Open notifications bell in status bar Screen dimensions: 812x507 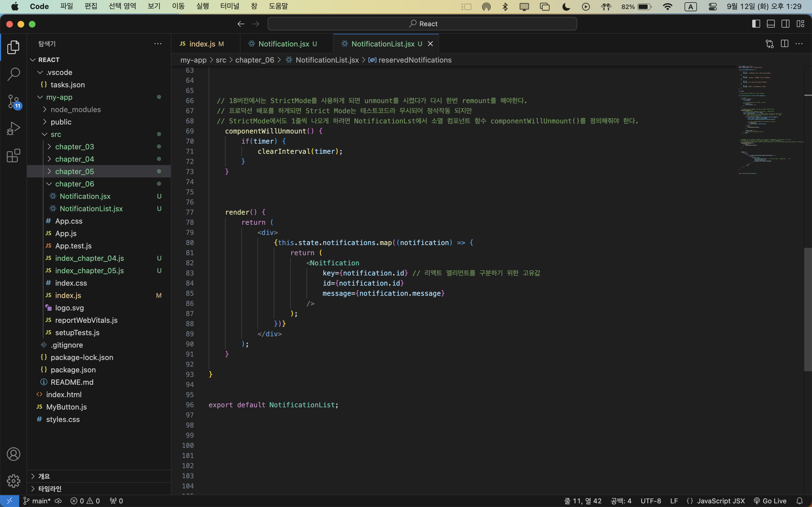pos(800,501)
